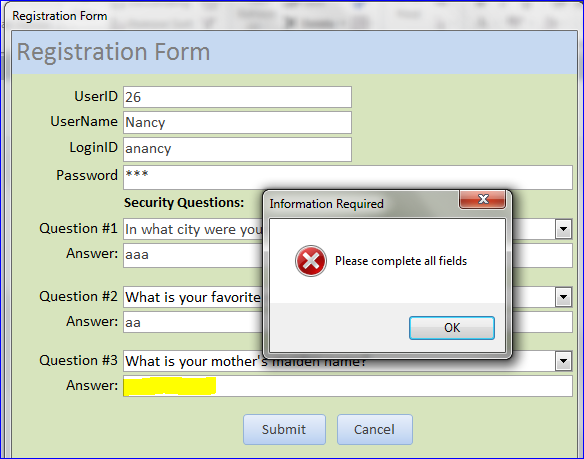Screen dimensions: 584x459
Task: Click the yellow highlighted Question #3 answer field
Action: (x=348, y=386)
